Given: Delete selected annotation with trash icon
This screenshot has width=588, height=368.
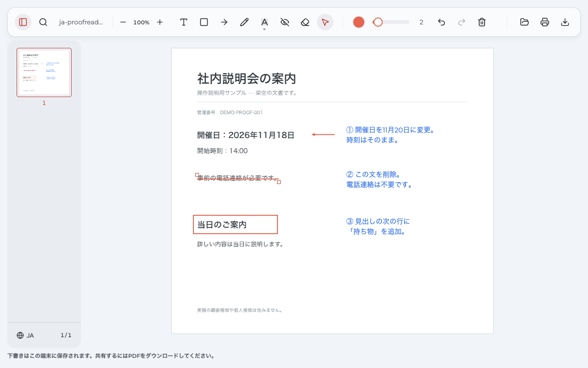Looking at the screenshot, I should (x=482, y=22).
